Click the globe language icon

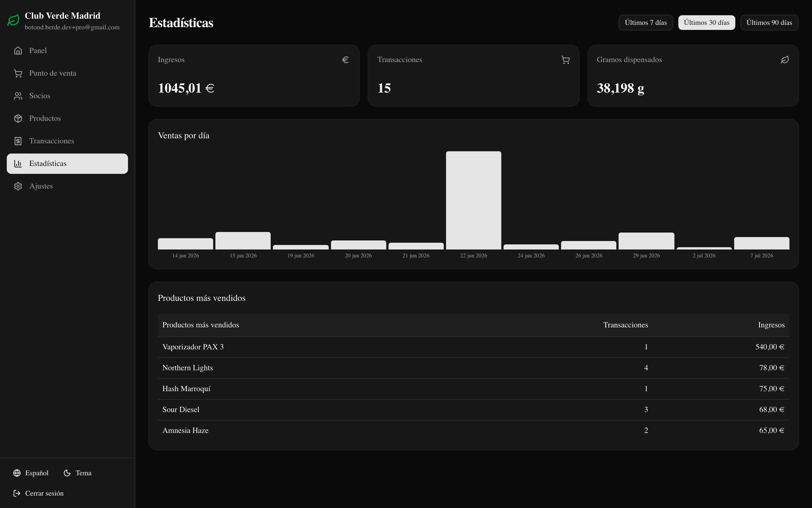17,473
